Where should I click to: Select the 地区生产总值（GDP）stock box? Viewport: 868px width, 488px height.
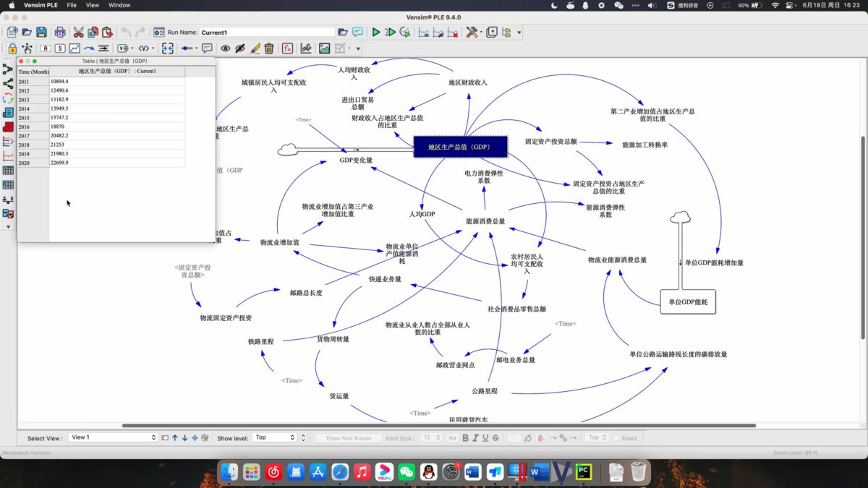(x=460, y=147)
